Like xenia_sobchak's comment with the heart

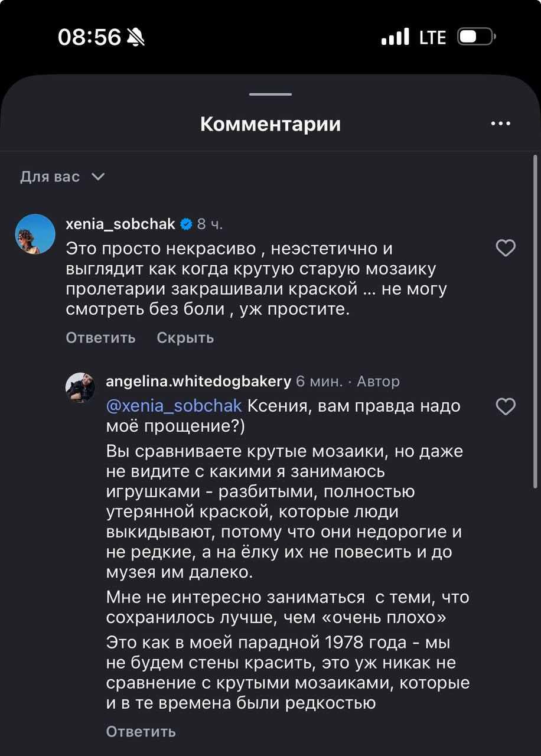tap(505, 248)
